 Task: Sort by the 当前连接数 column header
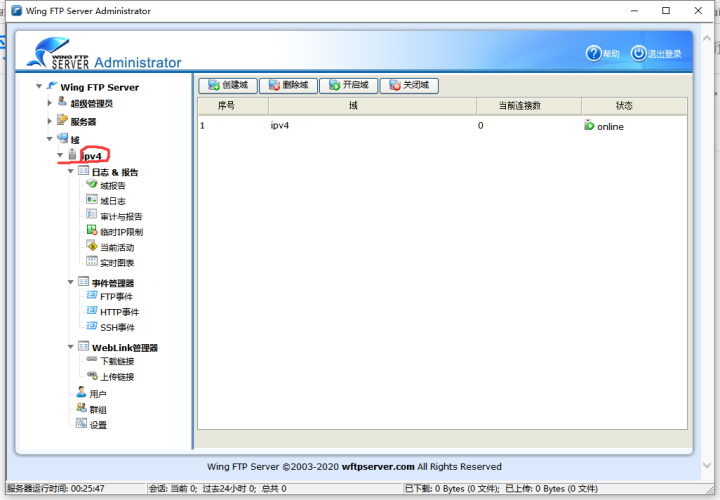point(529,106)
